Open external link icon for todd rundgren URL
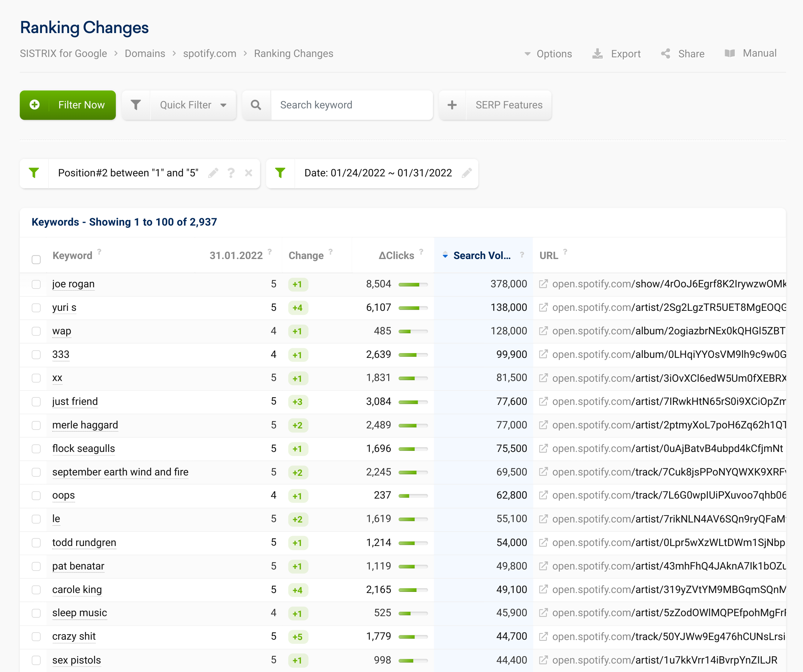 [x=543, y=543]
